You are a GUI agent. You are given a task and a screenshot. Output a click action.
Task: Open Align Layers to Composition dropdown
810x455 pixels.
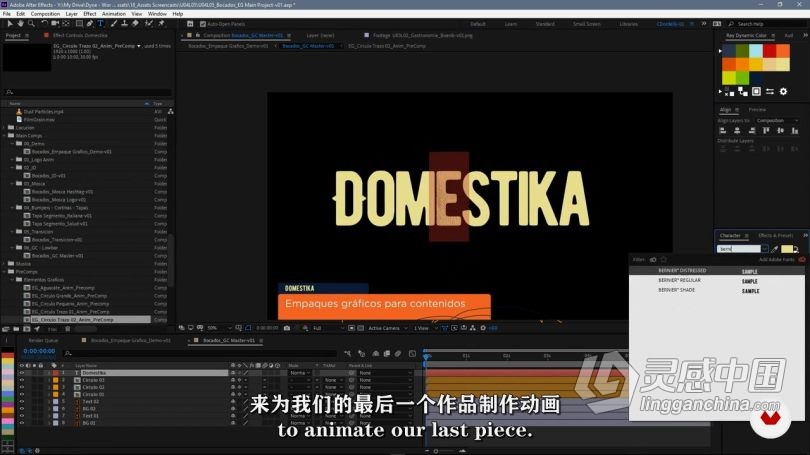pos(776,120)
